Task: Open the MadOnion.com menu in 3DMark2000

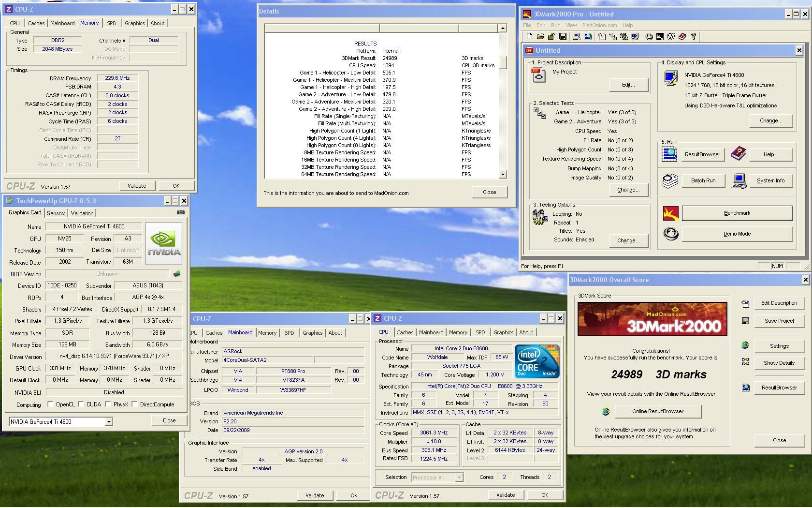Action: (599, 25)
